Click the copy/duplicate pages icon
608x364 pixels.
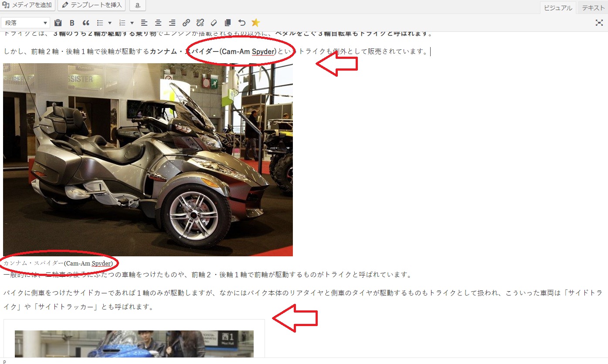point(228,23)
